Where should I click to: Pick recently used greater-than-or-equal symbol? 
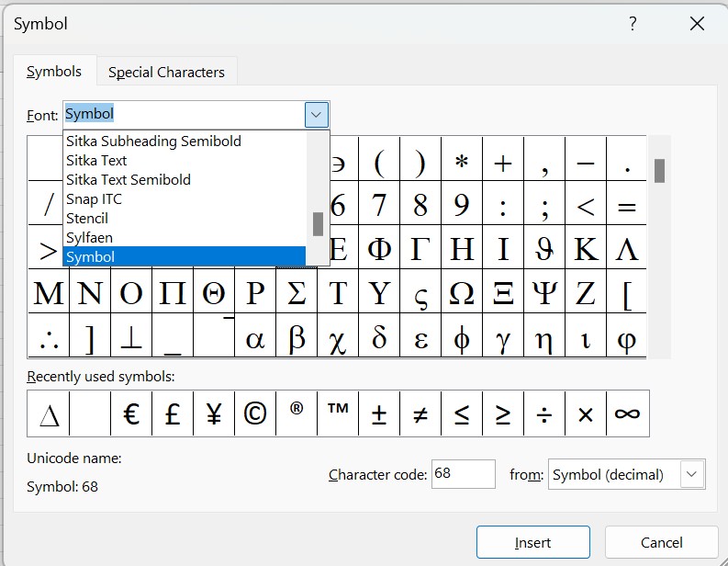(x=503, y=413)
